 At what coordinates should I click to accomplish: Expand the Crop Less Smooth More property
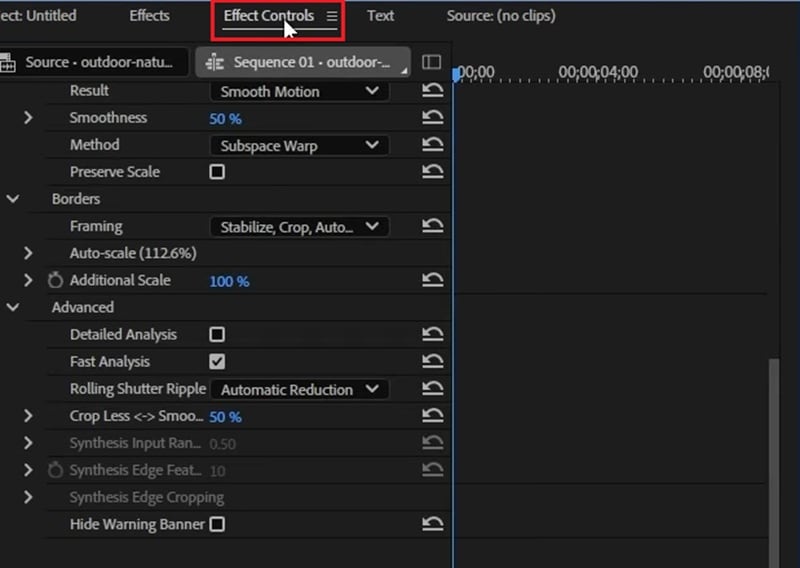pyautogui.click(x=28, y=416)
